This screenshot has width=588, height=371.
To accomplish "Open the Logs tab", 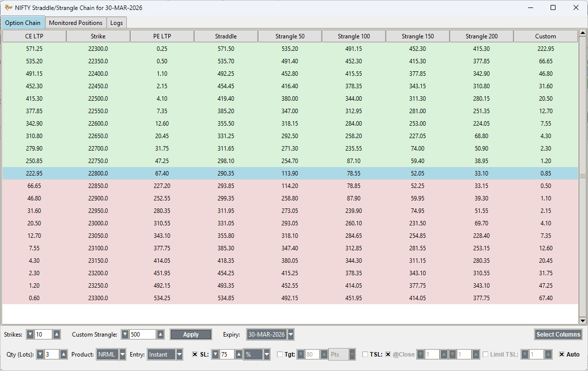I will pyautogui.click(x=116, y=23).
